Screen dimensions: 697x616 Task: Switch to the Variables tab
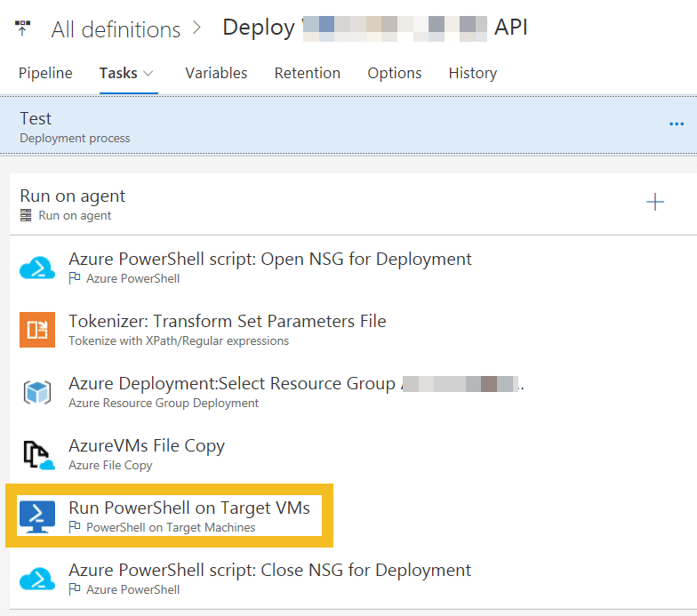click(216, 73)
